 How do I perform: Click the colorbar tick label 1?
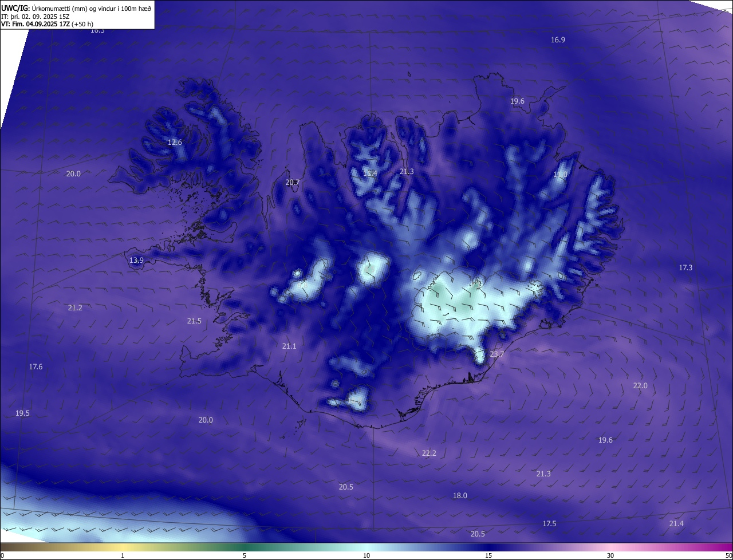pos(123,555)
